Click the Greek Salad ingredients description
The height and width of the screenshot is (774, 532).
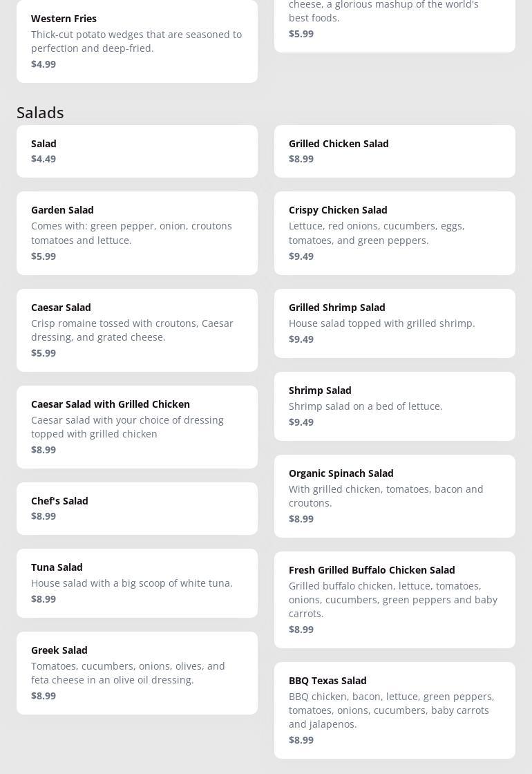coord(128,673)
